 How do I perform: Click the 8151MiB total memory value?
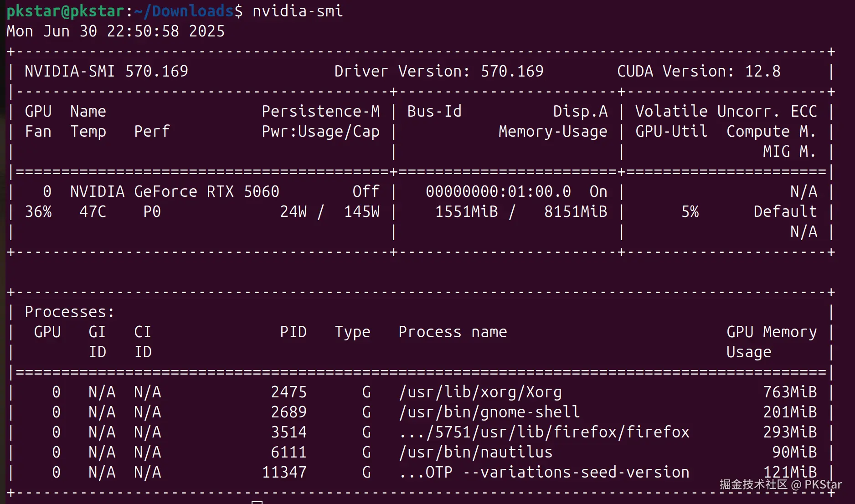575,211
